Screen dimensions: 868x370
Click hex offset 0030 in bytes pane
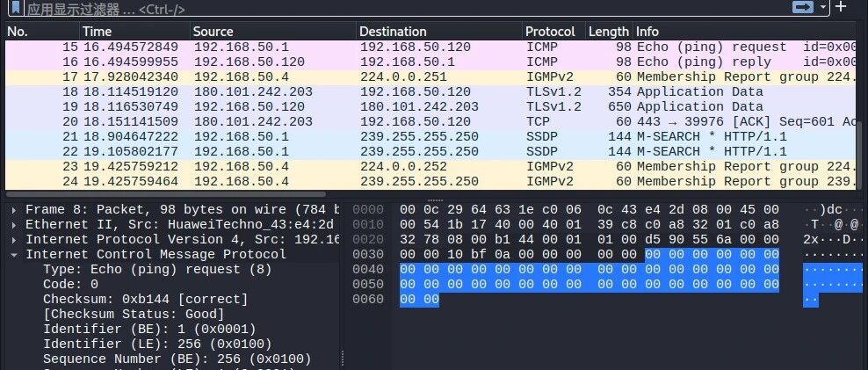click(367, 255)
